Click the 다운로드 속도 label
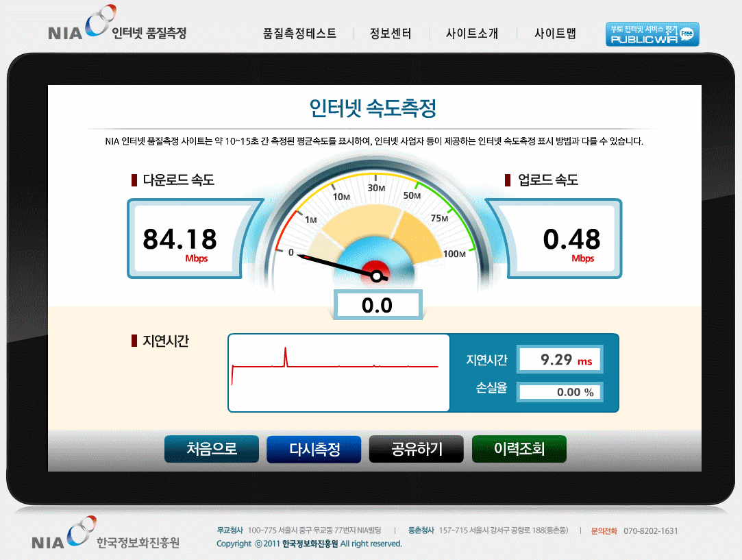742x560 pixels. pyautogui.click(x=178, y=180)
